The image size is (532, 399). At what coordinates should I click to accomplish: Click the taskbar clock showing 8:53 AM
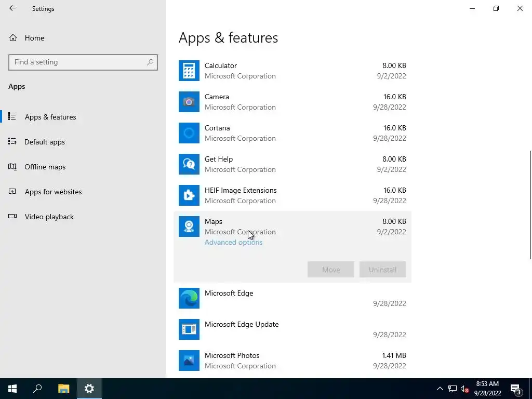point(487,389)
